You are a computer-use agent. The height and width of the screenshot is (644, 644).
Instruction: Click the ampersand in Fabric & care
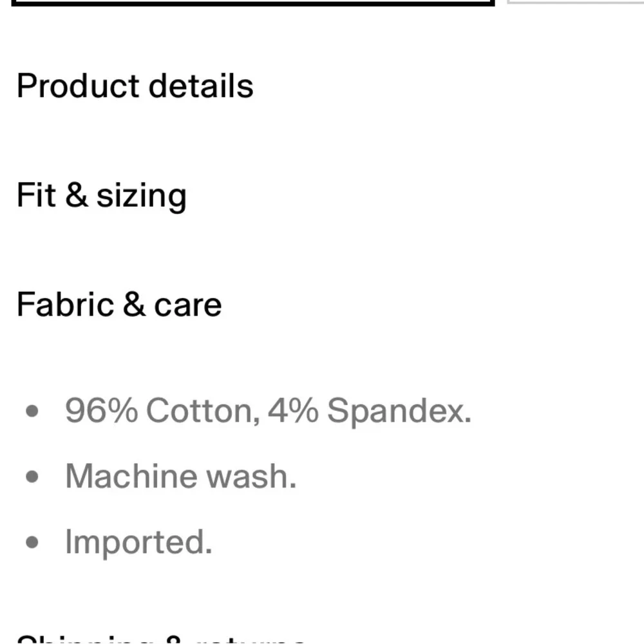[x=134, y=305]
